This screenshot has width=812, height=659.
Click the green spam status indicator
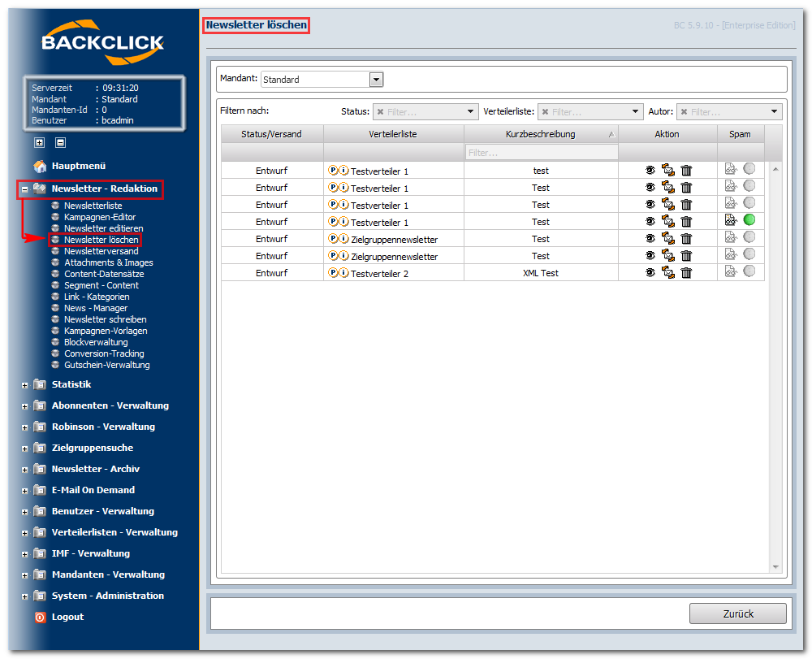coord(749,219)
